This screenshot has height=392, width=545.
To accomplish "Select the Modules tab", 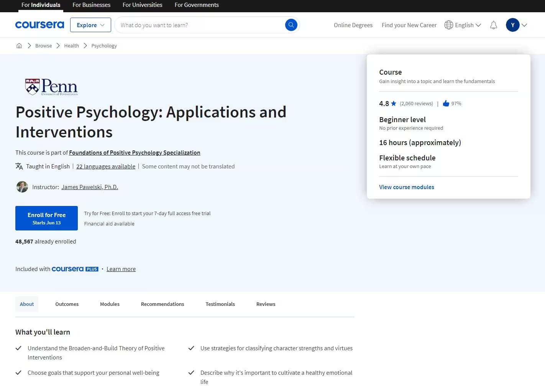I will pyautogui.click(x=110, y=304).
